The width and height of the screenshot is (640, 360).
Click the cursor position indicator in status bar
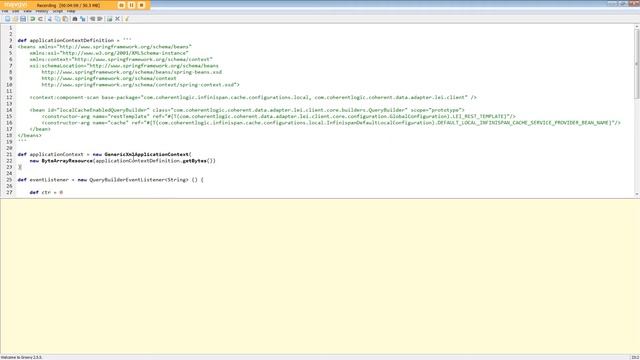click(635, 357)
